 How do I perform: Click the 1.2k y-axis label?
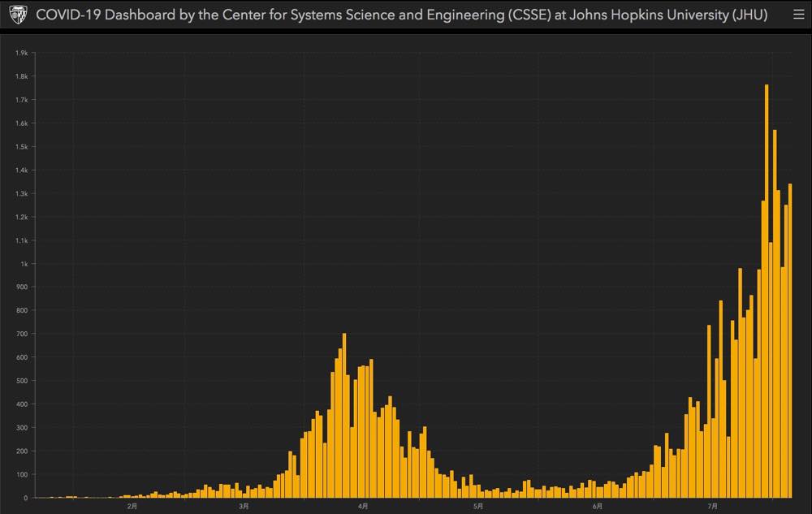pos(22,217)
